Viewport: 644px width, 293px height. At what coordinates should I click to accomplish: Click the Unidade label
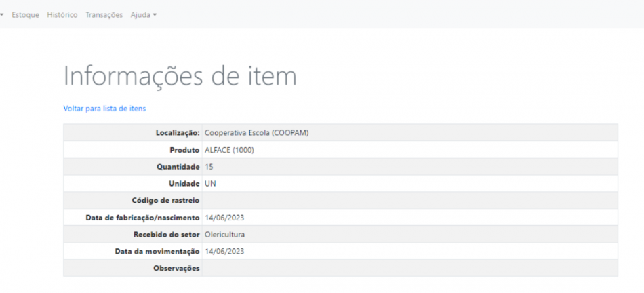pyautogui.click(x=184, y=184)
